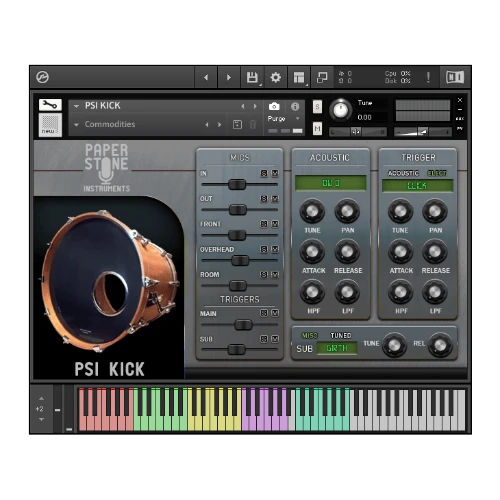Viewport: 500px width, 500px height.
Task: Click the SUB TUNE knob
Action: [x=394, y=345]
